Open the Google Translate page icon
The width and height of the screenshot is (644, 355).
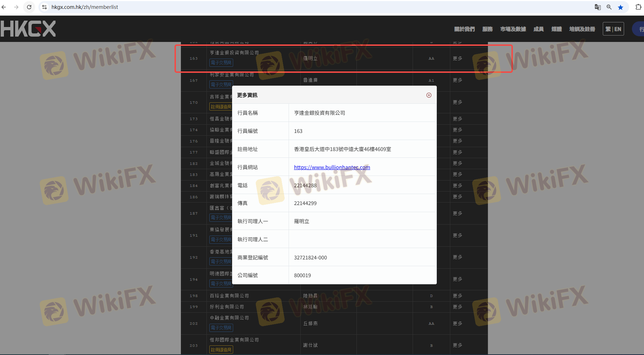coord(598,7)
